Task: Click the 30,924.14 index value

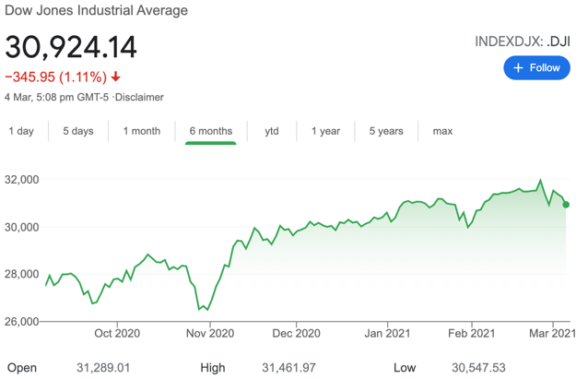Action: coord(71,47)
